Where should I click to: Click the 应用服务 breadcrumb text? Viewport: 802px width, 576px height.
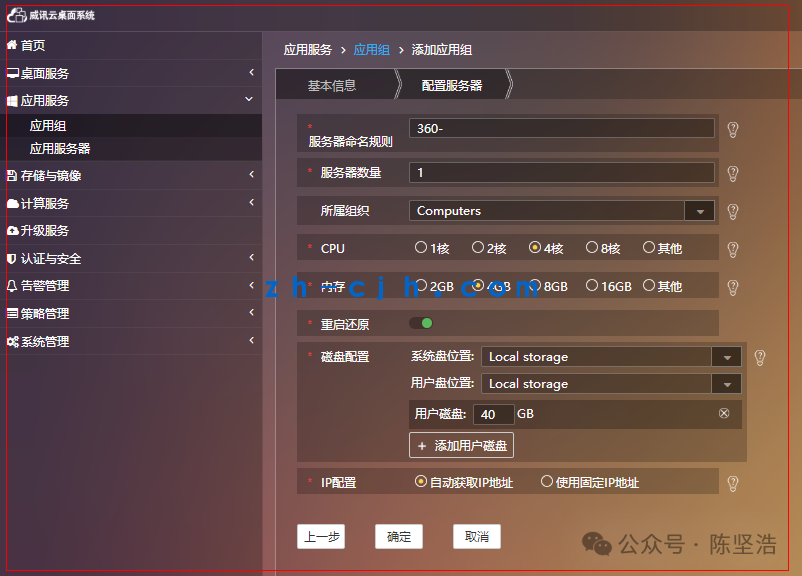308,50
